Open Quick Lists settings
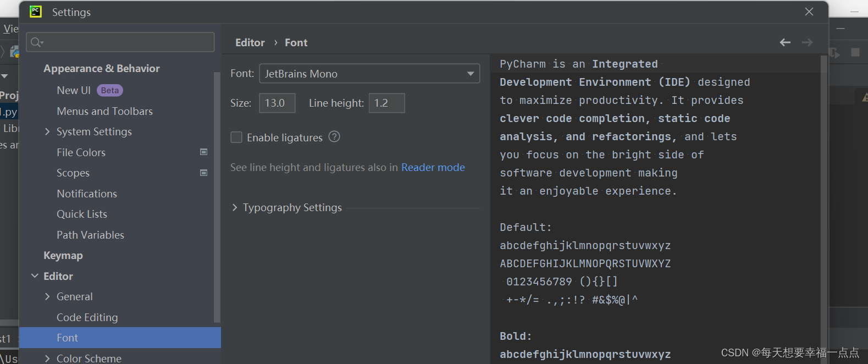Screen dimensions: 868x364 point(82,214)
